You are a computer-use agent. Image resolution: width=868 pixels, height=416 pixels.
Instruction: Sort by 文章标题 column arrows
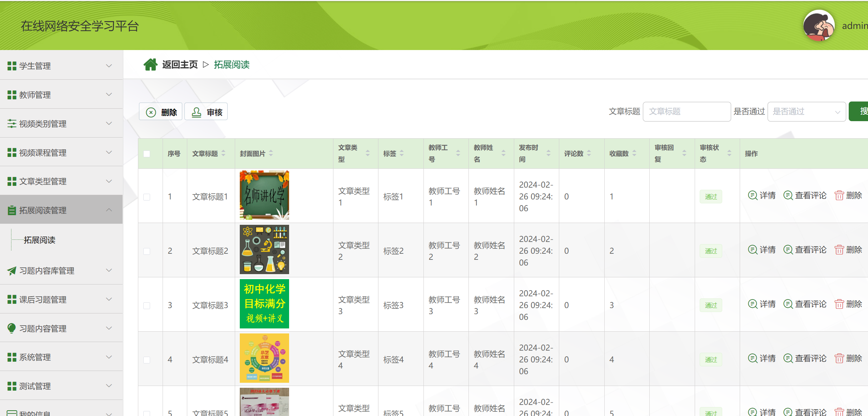click(x=223, y=153)
